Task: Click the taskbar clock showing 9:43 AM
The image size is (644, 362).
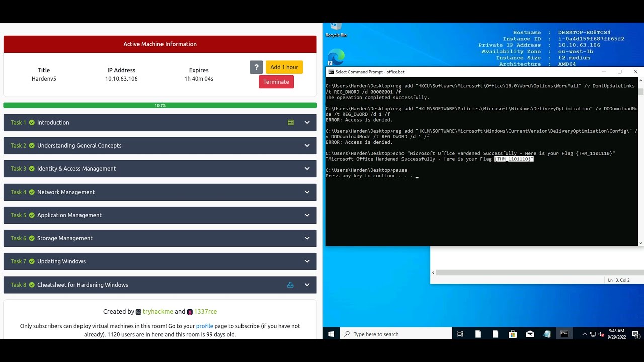Action: tap(616, 334)
